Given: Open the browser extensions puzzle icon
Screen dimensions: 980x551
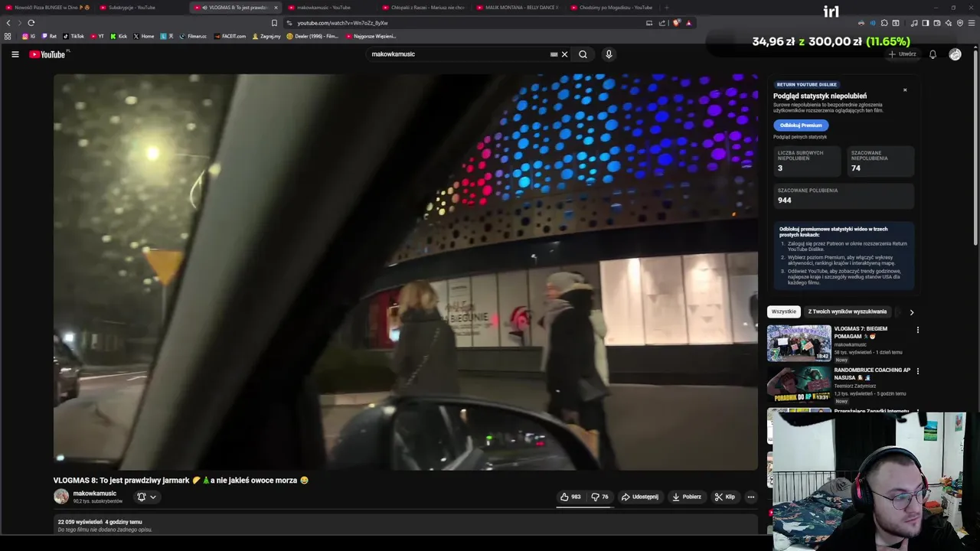Looking at the screenshot, I should point(884,23).
